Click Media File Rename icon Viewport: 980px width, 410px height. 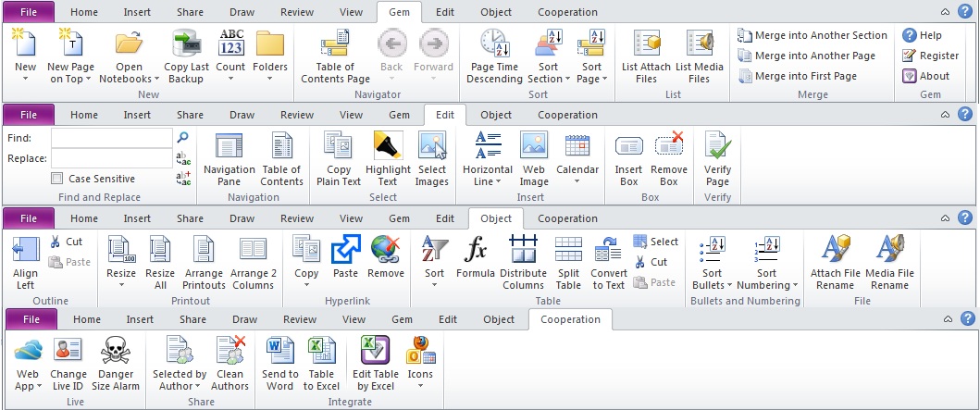click(x=890, y=249)
